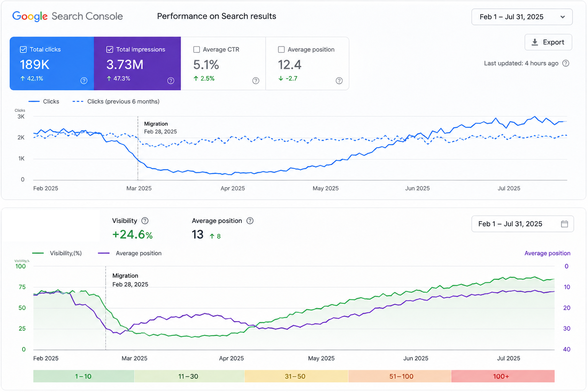This screenshot has height=392, width=588.
Task: Click the 189K total clicks value
Action: (x=35, y=65)
